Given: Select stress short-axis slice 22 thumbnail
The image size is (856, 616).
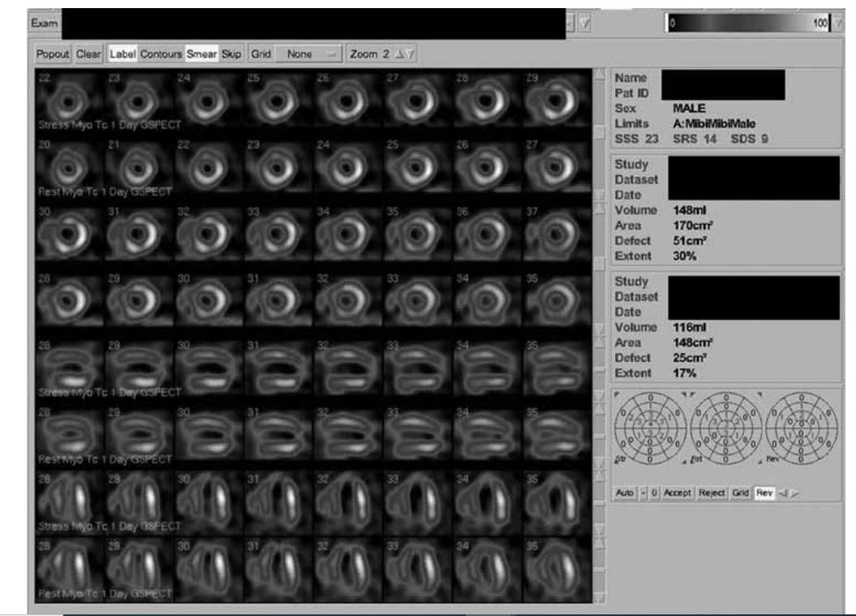Looking at the screenshot, I should tap(67, 103).
